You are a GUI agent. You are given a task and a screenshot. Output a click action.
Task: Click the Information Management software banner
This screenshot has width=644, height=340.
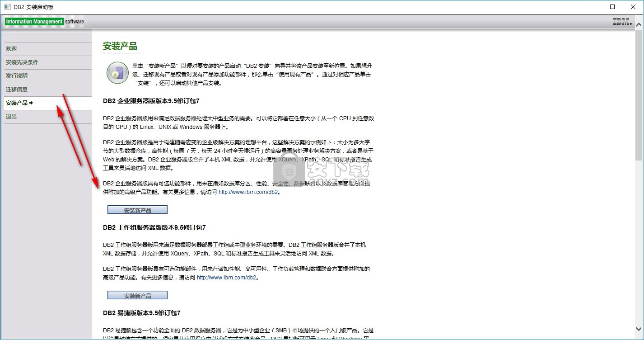pos(44,21)
